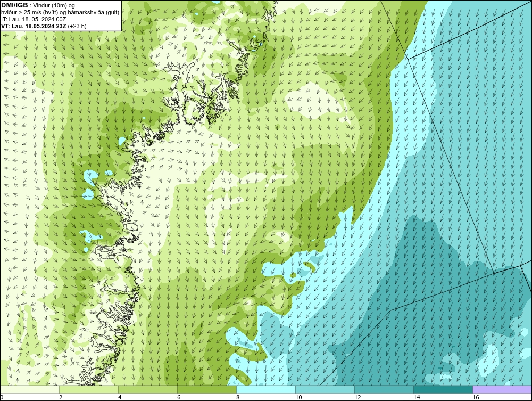The width and height of the screenshot is (532, 401).
Task: Click legend scale label '2'
Action: (61, 397)
